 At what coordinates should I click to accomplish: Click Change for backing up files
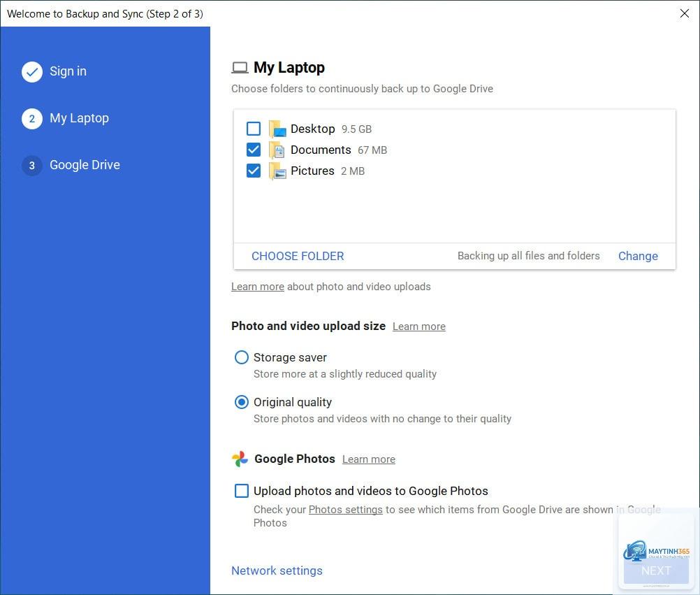coord(638,256)
